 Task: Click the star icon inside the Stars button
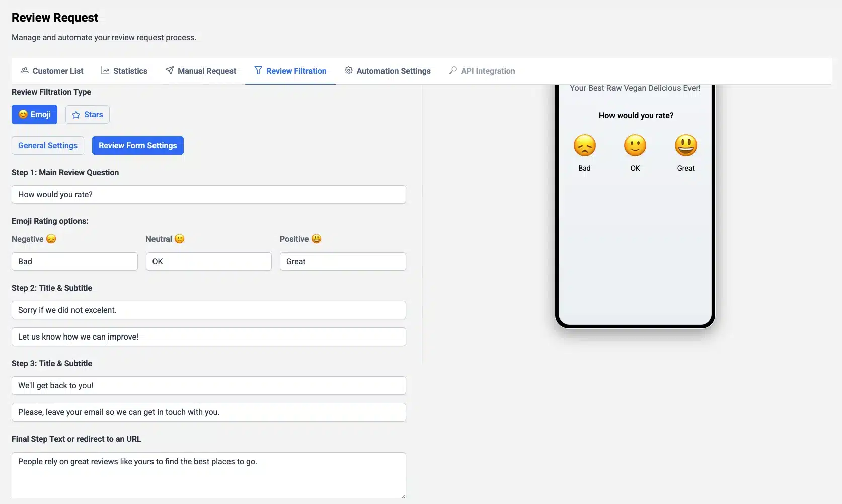coord(75,115)
